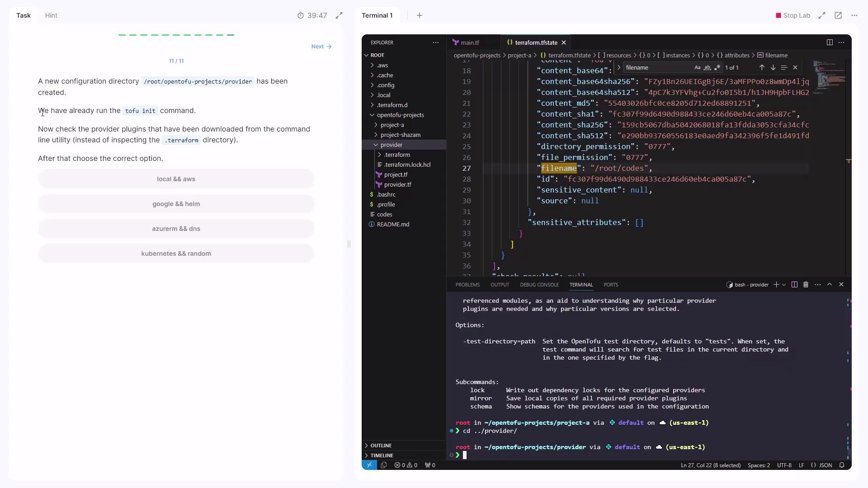
Task: Click the Stop Lab button
Action: [x=793, y=15]
